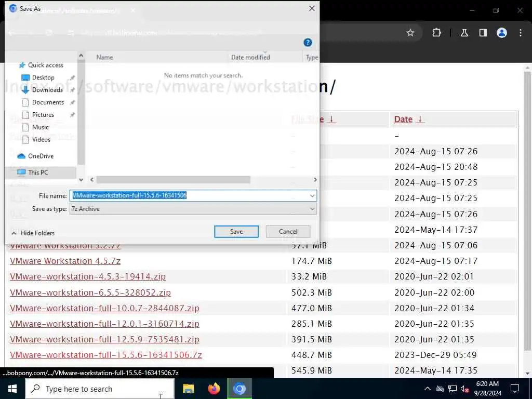Cancel the Save As dialog
Screen dimensions: 532x399
coord(288,231)
